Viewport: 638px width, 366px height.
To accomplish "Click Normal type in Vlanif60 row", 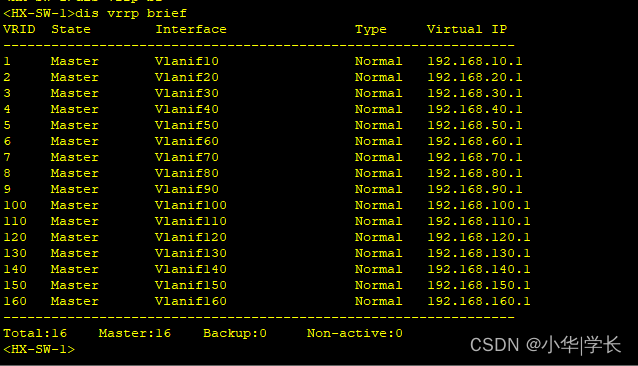I will coord(378,141).
